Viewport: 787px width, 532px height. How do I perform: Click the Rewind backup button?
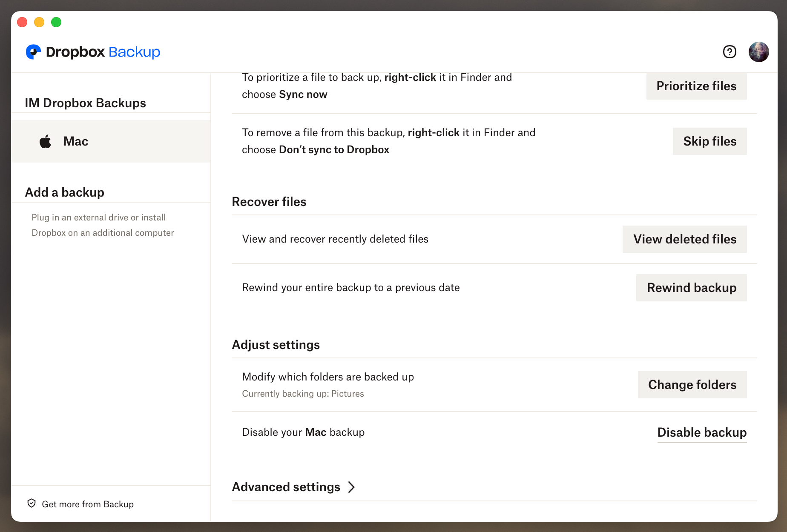coord(691,288)
